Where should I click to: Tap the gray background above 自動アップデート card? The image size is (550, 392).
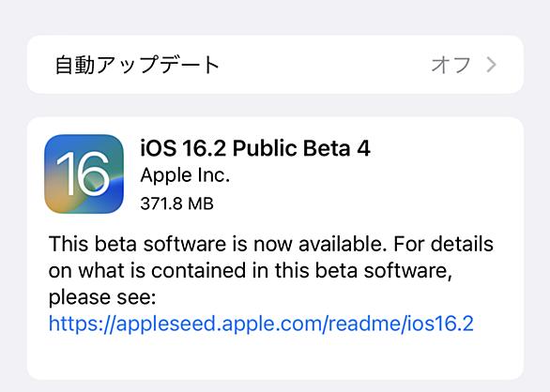275,17
